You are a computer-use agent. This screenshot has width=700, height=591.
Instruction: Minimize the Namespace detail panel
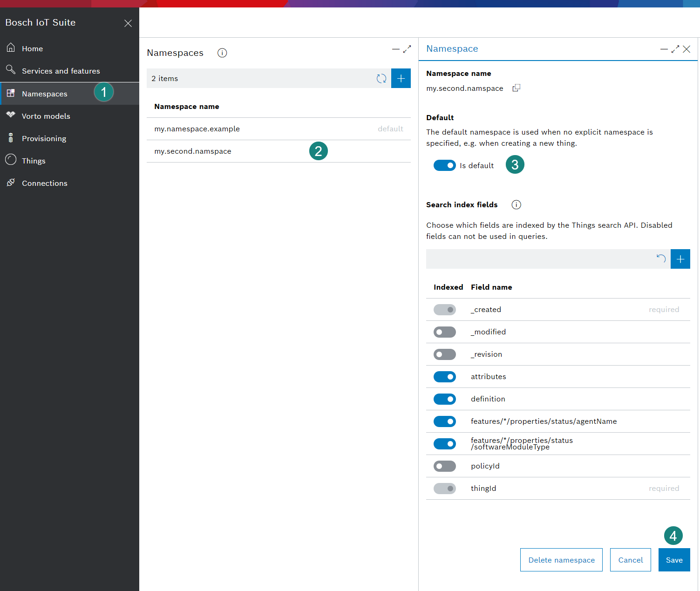pyautogui.click(x=664, y=49)
